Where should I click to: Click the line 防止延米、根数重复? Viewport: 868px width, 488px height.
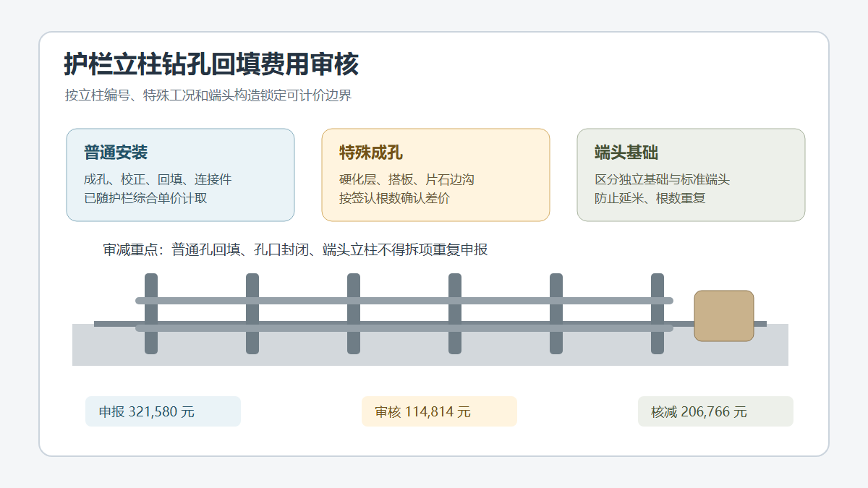[x=650, y=198]
